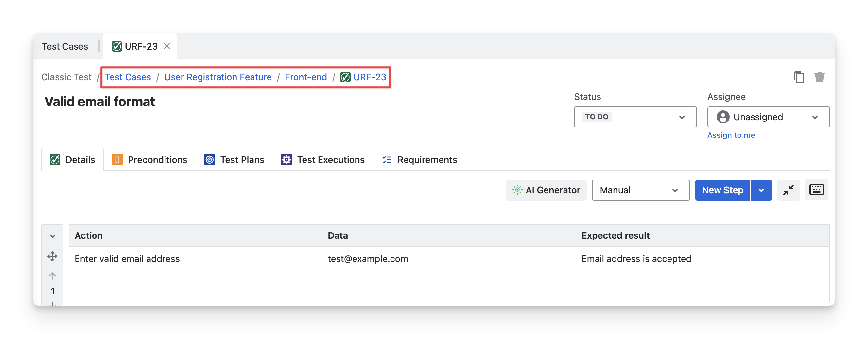The width and height of the screenshot is (868, 339).
Task: Open the Test Plans tab
Action: click(x=234, y=160)
